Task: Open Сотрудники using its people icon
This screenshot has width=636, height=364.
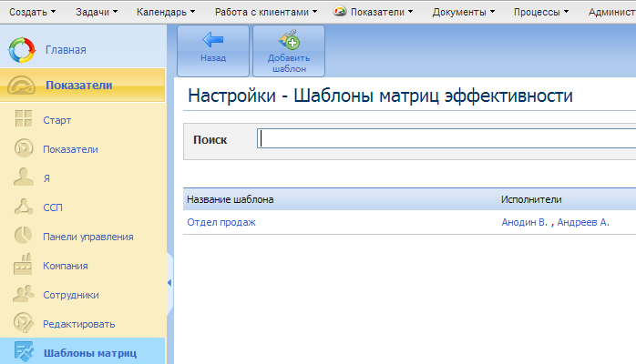Action: point(24,295)
